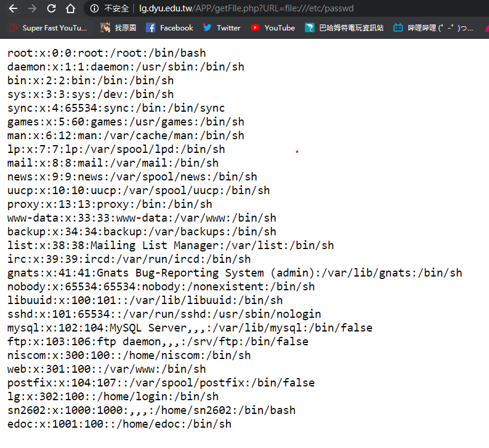489x448 pixels.
Task: Click the YouTube play favicon
Action: coord(255,27)
